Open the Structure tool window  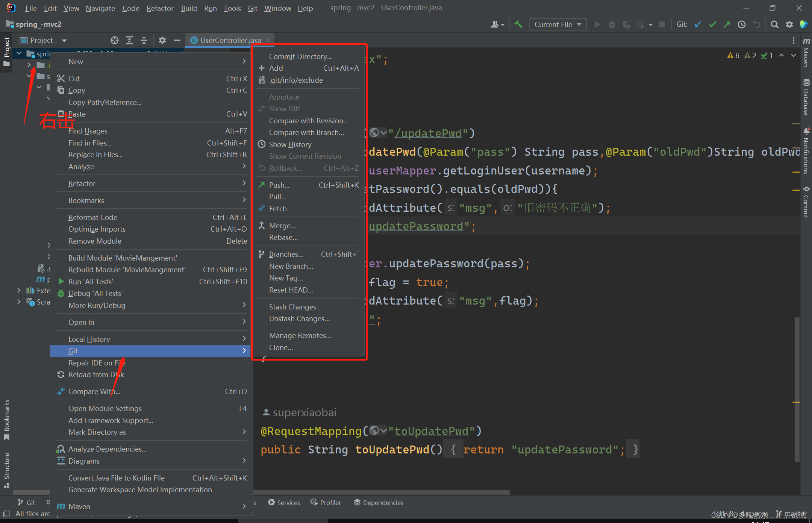[x=6, y=470]
